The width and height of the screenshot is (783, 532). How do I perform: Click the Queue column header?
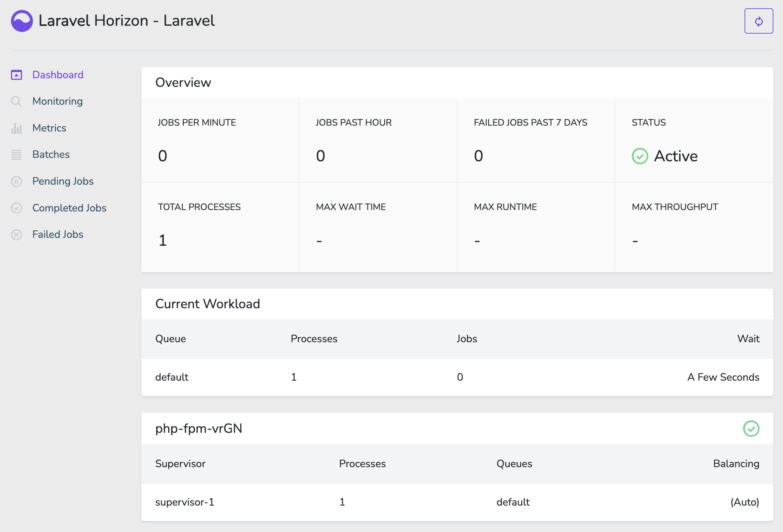click(x=170, y=339)
